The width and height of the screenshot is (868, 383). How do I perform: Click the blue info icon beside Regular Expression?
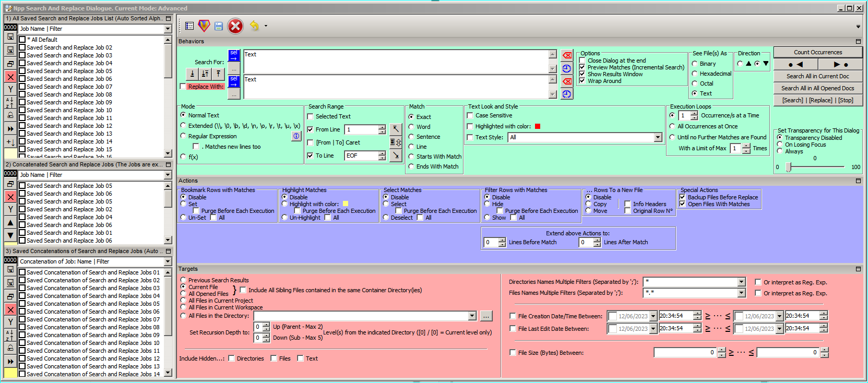296,136
